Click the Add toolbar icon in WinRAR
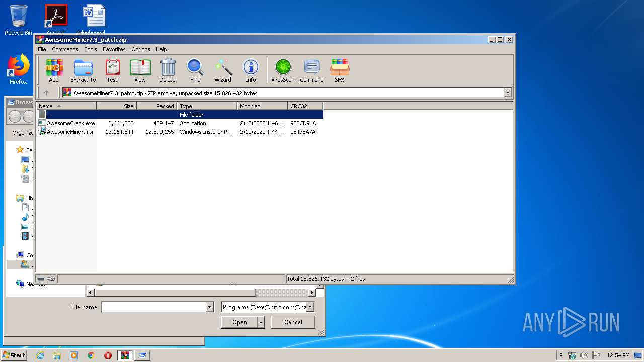Screen dimensions: 644x362 [x=54, y=70]
